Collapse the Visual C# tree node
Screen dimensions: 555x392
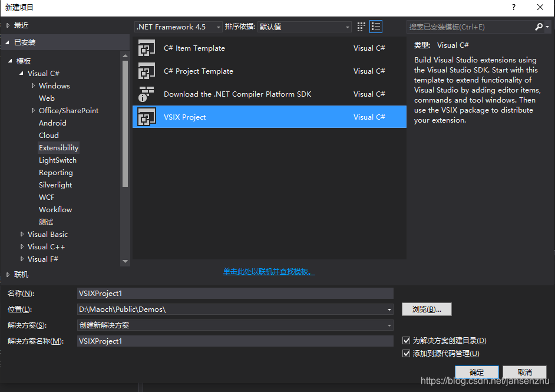pos(21,73)
